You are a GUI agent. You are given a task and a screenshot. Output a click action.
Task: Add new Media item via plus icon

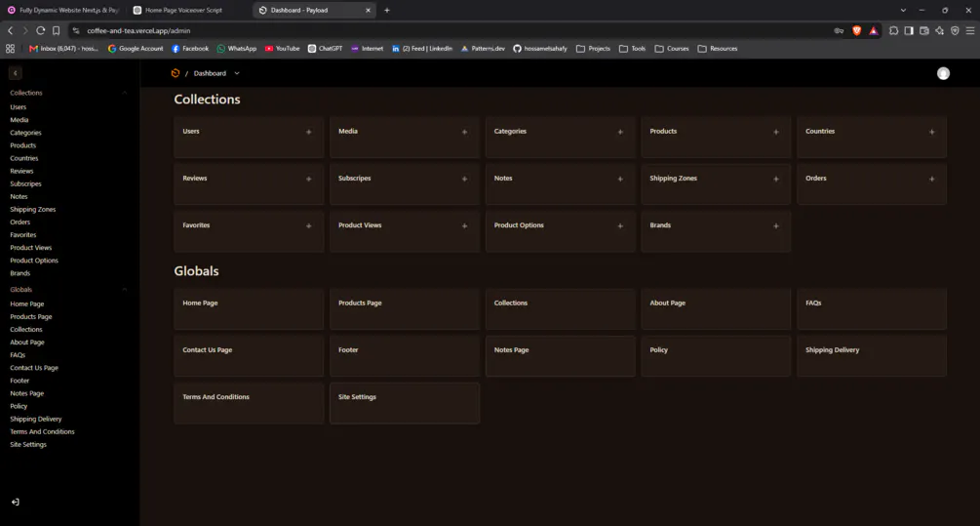pyautogui.click(x=464, y=132)
